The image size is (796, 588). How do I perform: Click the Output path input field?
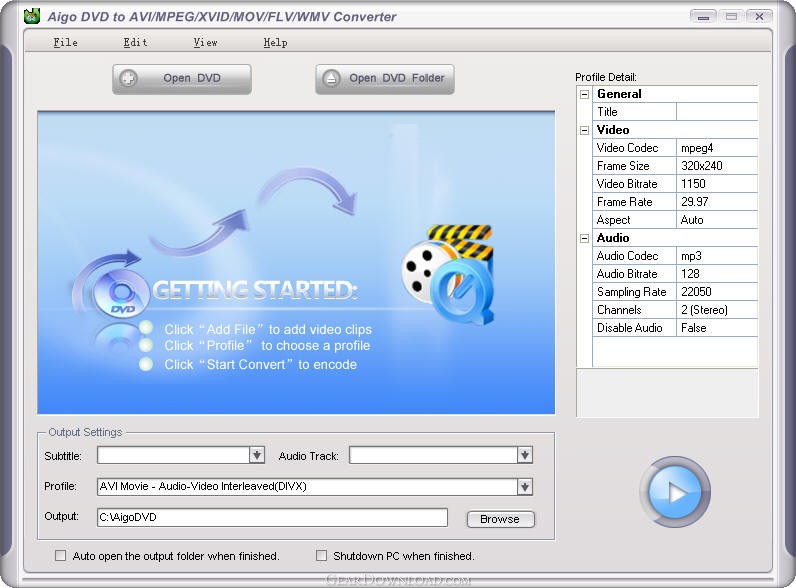click(x=272, y=517)
